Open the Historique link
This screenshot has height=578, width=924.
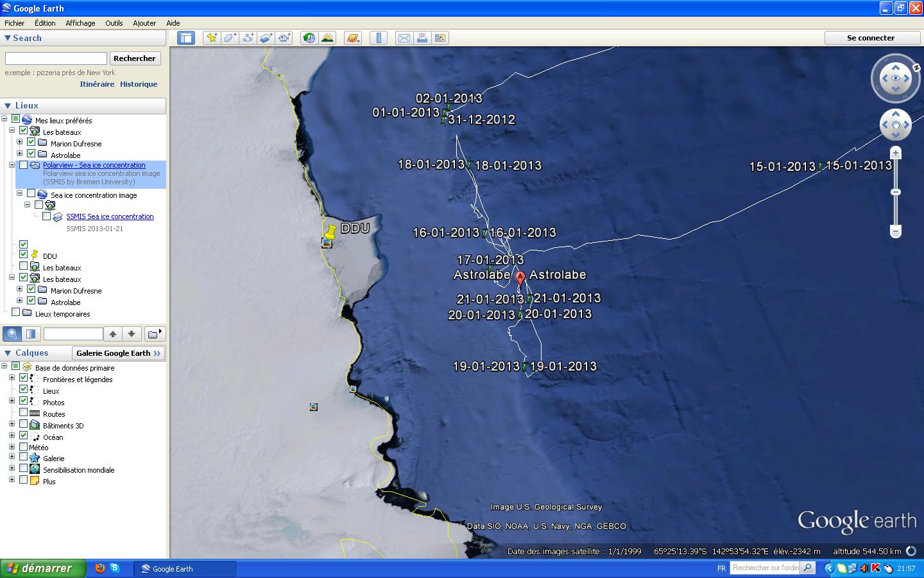point(139,84)
